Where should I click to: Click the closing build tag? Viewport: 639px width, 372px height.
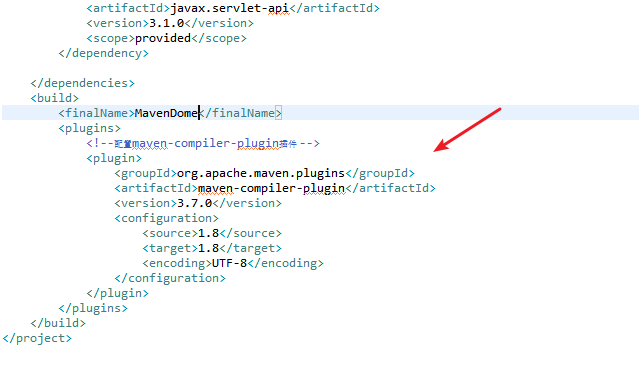58,324
